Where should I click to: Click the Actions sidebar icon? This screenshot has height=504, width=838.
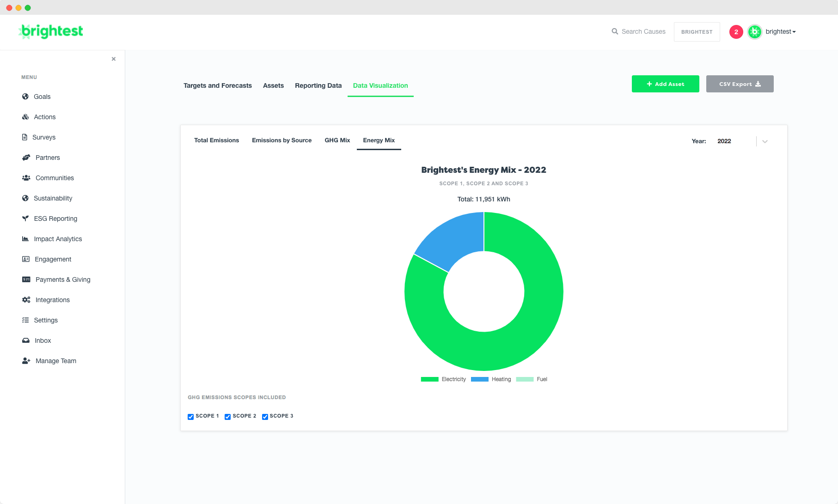(25, 117)
